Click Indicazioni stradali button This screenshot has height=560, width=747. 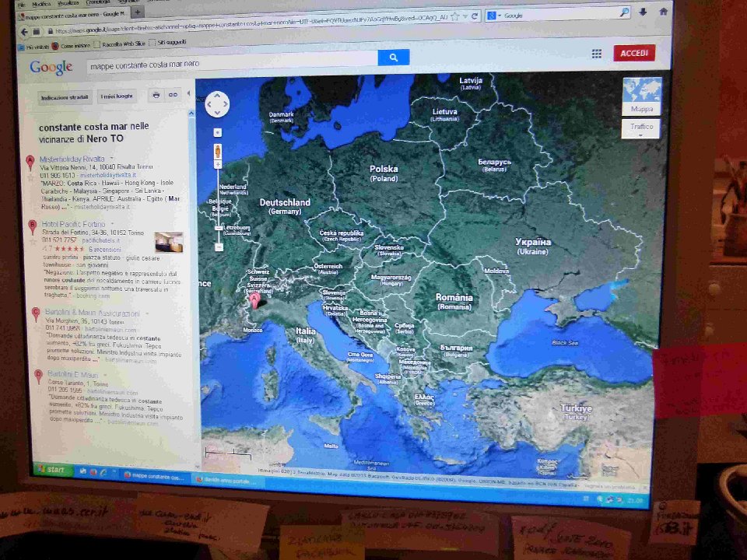coord(65,97)
